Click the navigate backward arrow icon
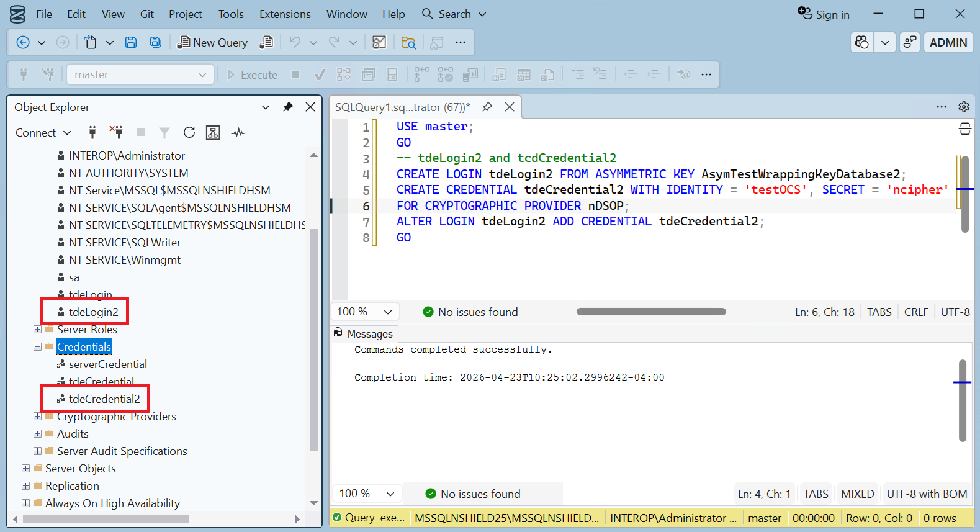The height and width of the screenshot is (532, 980). [23, 42]
